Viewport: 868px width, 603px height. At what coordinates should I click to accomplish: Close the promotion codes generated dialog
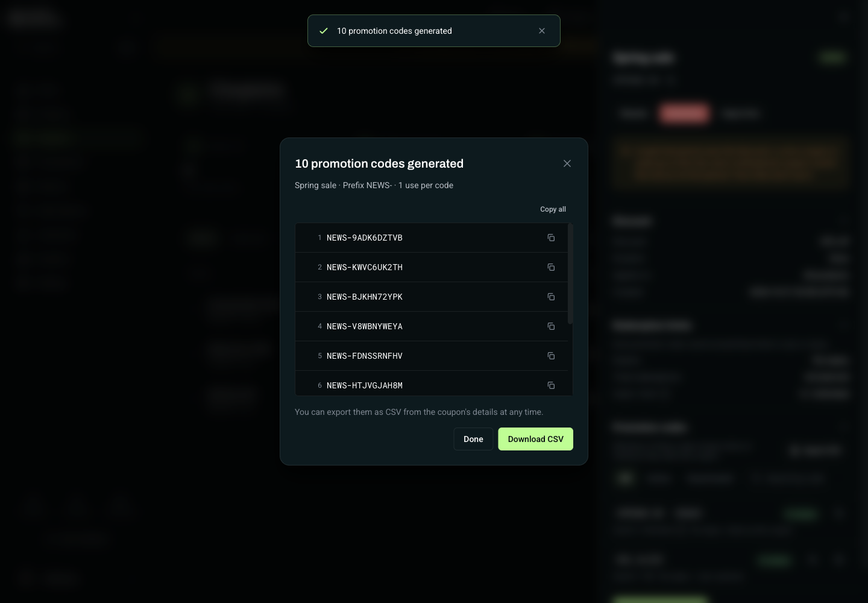pos(567,163)
